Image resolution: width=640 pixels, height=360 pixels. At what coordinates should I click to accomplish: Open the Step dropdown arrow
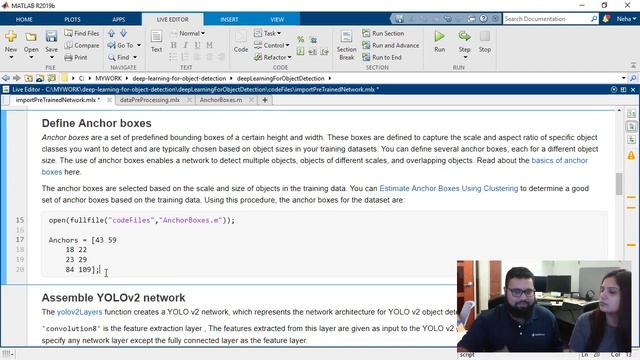(x=465, y=57)
